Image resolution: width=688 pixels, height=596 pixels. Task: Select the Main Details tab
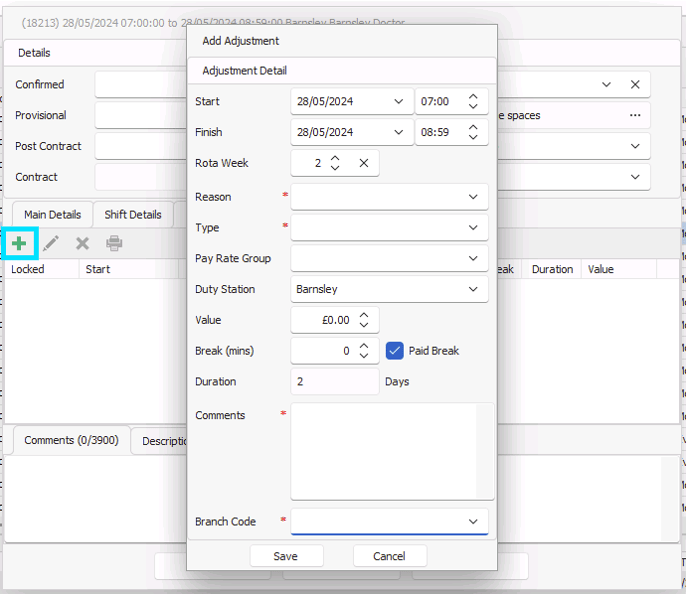53,215
